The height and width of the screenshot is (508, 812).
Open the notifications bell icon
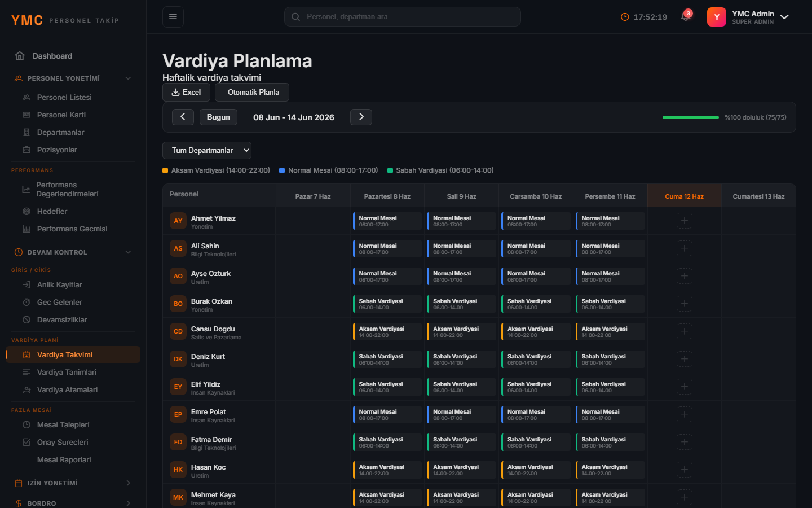click(686, 16)
